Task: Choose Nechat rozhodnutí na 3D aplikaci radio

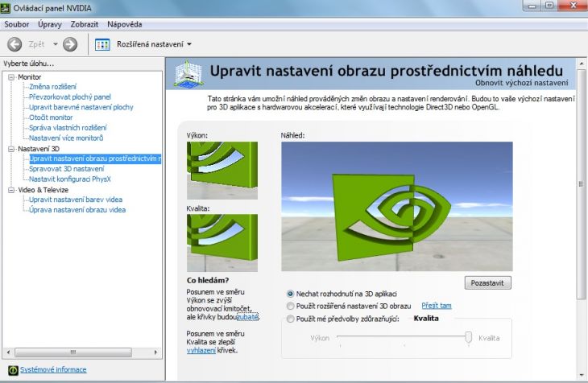Action: (x=290, y=294)
